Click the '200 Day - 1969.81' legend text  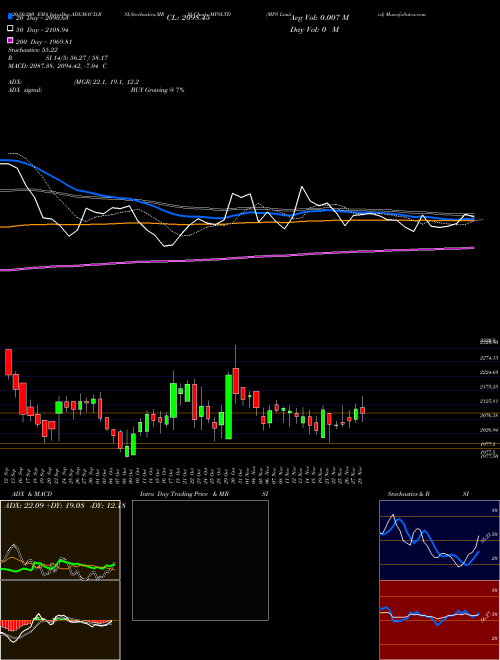(44, 42)
